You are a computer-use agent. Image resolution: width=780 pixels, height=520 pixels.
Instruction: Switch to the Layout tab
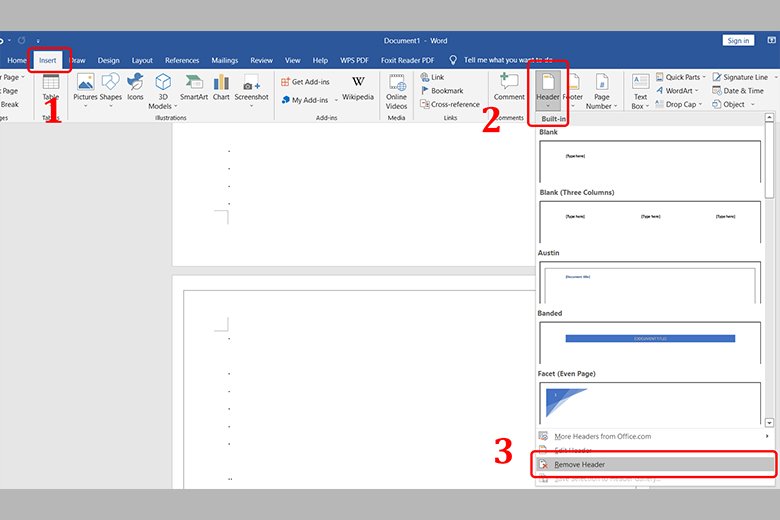point(142,60)
